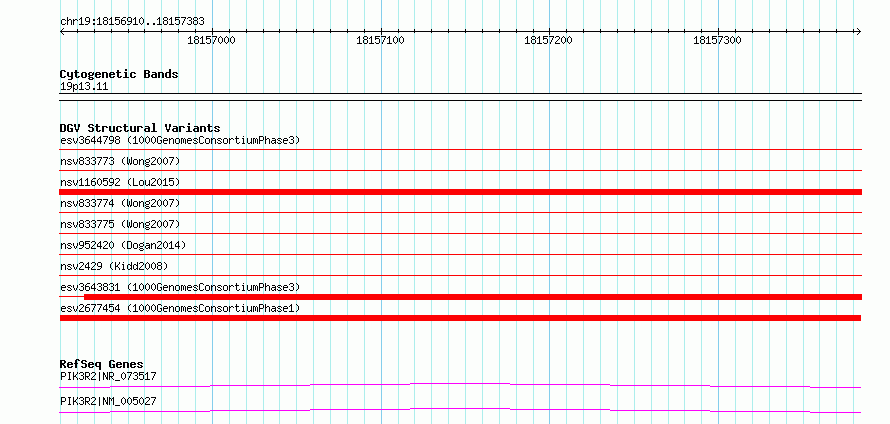Click the magenta gene line of PIK3R2|NR_073517
Screen dimensions: 890x424
click(x=461, y=385)
